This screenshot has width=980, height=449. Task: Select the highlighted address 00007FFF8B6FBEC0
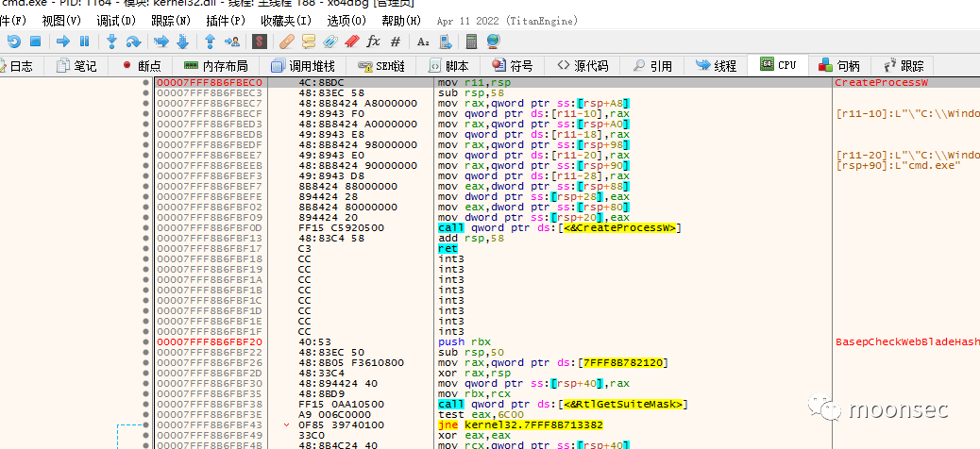pos(209,82)
